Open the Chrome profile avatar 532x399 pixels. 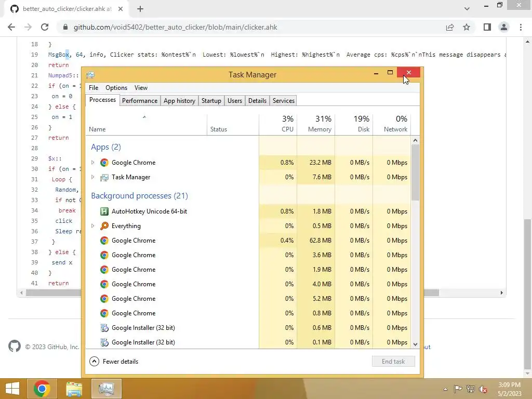click(x=504, y=27)
